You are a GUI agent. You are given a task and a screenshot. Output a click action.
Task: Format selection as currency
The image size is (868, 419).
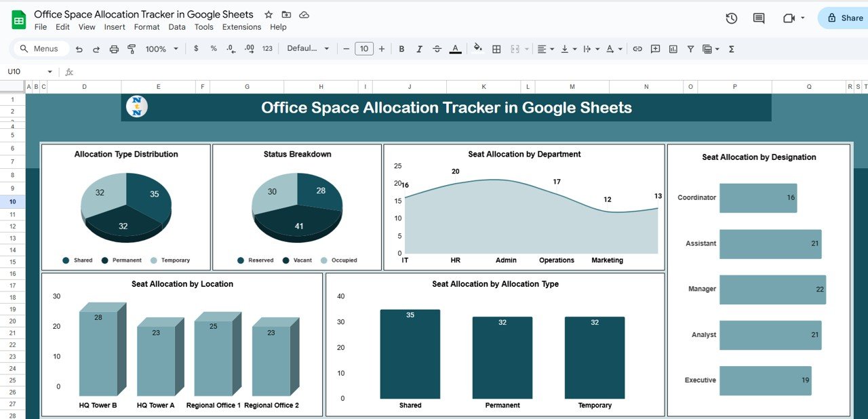click(196, 48)
